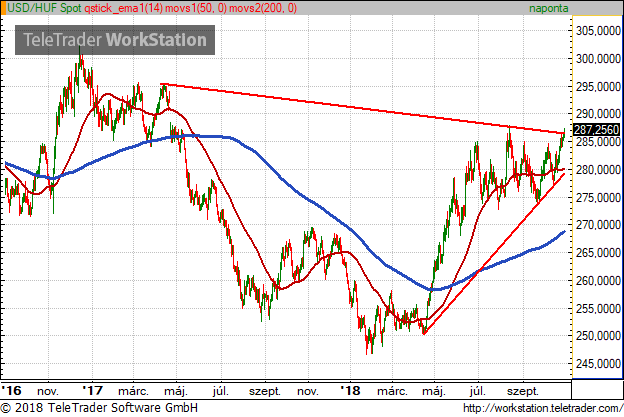
Task: Click the 255,0000 price axis label
Action: tap(598, 309)
